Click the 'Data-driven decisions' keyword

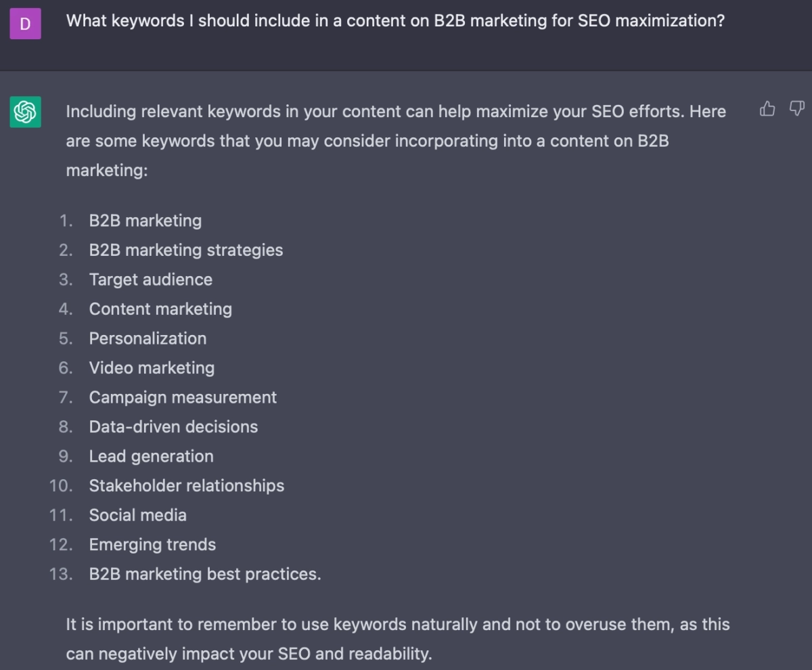pyautogui.click(x=173, y=426)
